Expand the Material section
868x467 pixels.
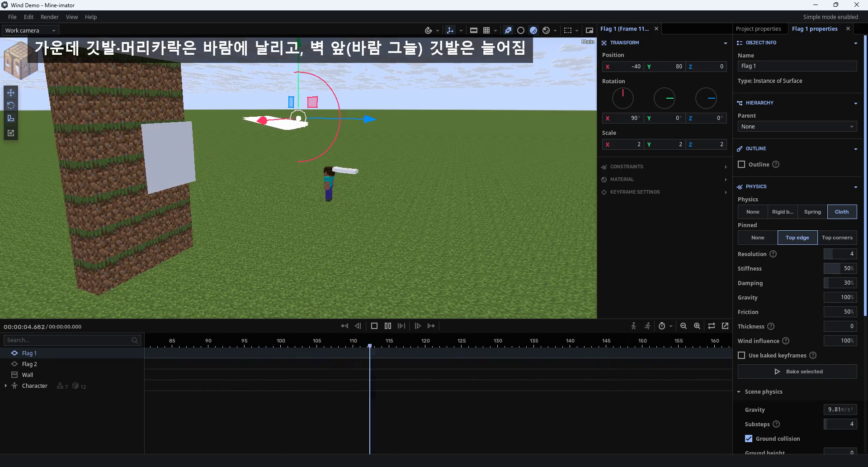pyautogui.click(x=664, y=179)
